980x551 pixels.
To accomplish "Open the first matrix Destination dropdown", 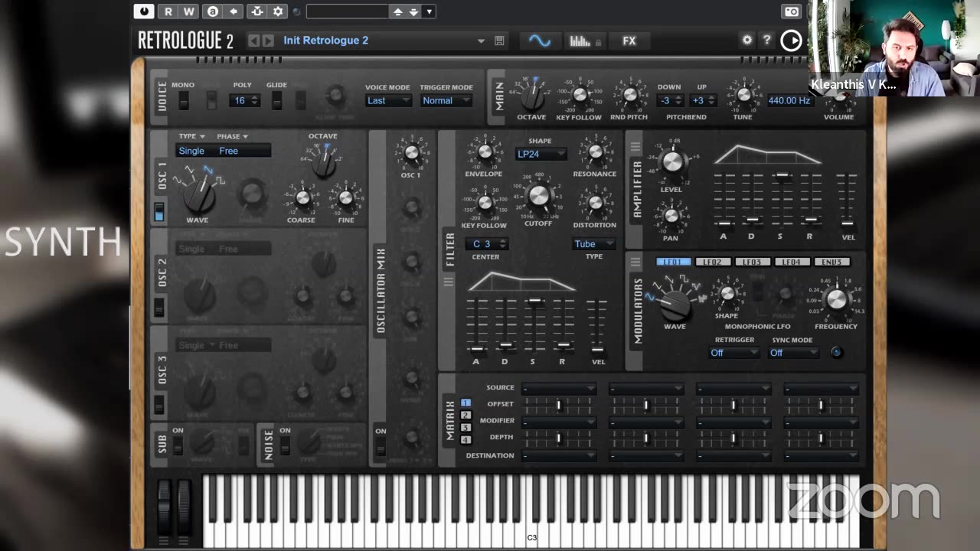I will [559, 455].
